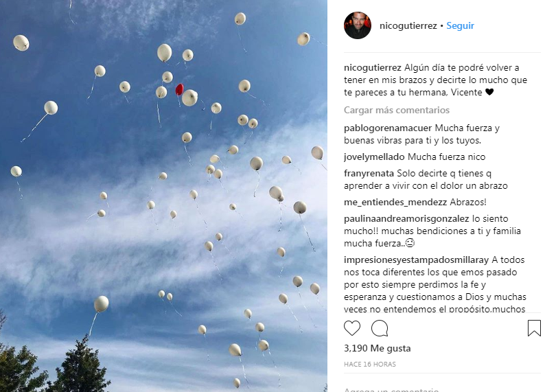This screenshot has height=392, width=545.
Task: Open paulinaandreamorisgonzalez profile link
Action: [x=406, y=219]
